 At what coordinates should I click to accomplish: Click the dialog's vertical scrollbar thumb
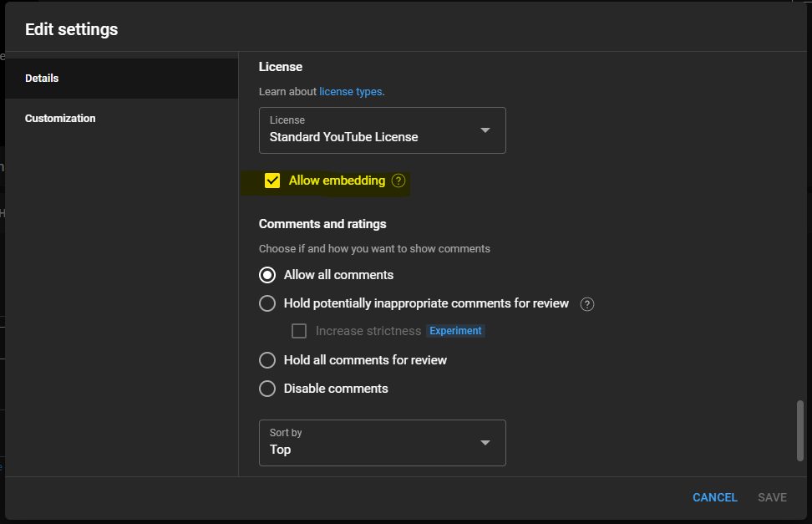(x=800, y=430)
